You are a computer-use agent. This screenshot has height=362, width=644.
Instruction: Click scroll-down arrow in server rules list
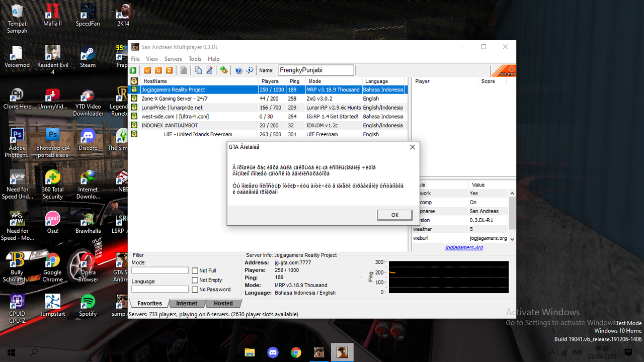pyautogui.click(x=512, y=239)
